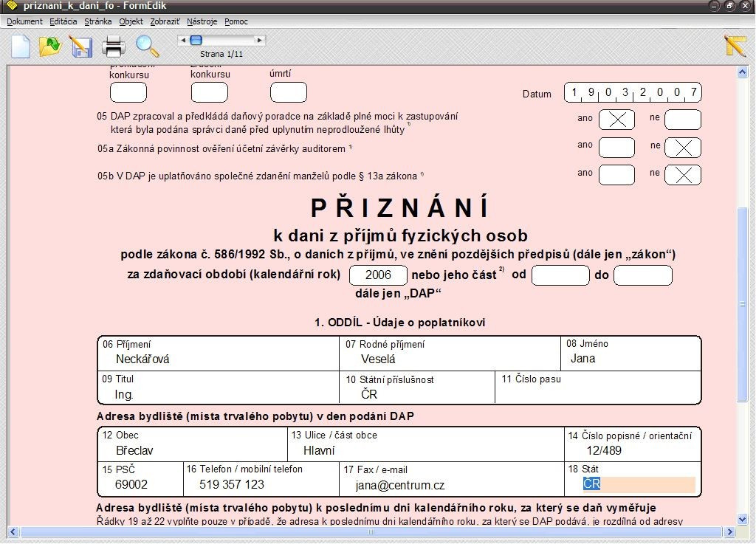The height and width of the screenshot is (544, 756).
Task: Activate the magnifying glass zoom tool
Action: [x=147, y=47]
